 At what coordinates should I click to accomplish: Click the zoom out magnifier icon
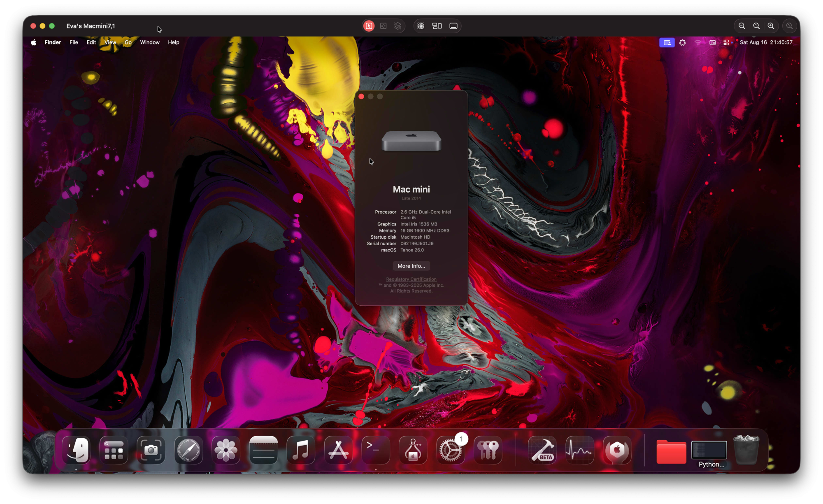[x=742, y=26]
